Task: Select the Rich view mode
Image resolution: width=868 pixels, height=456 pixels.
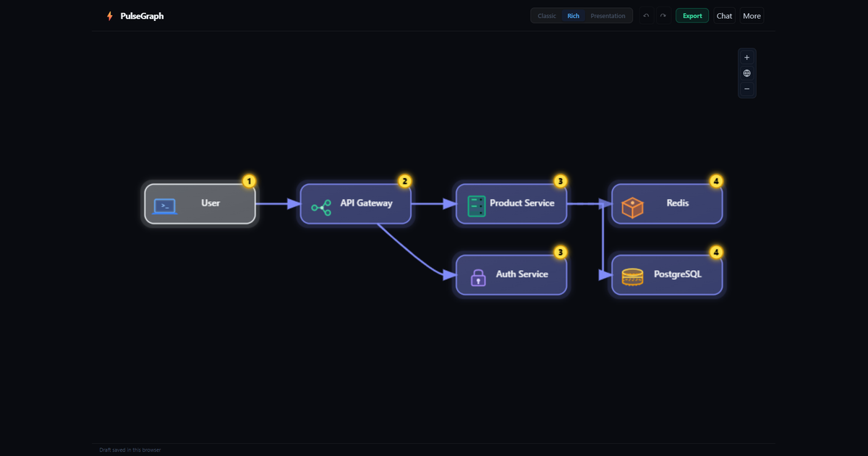Action: (x=573, y=16)
